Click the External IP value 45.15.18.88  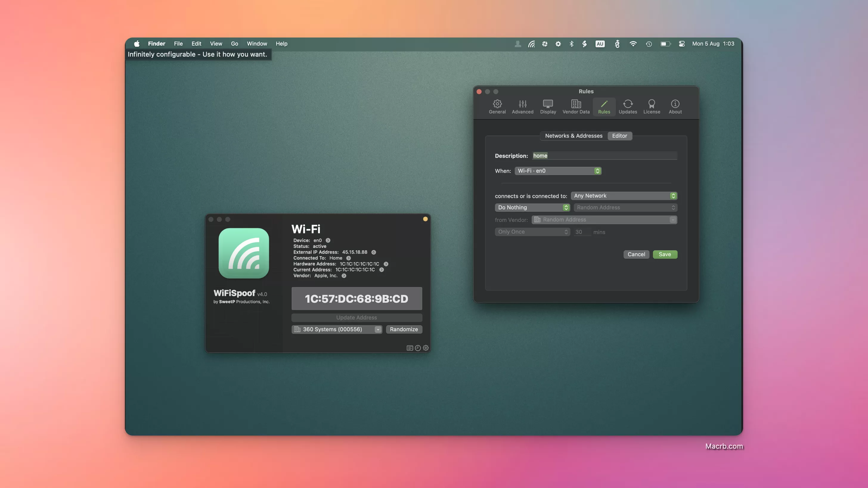(354, 252)
